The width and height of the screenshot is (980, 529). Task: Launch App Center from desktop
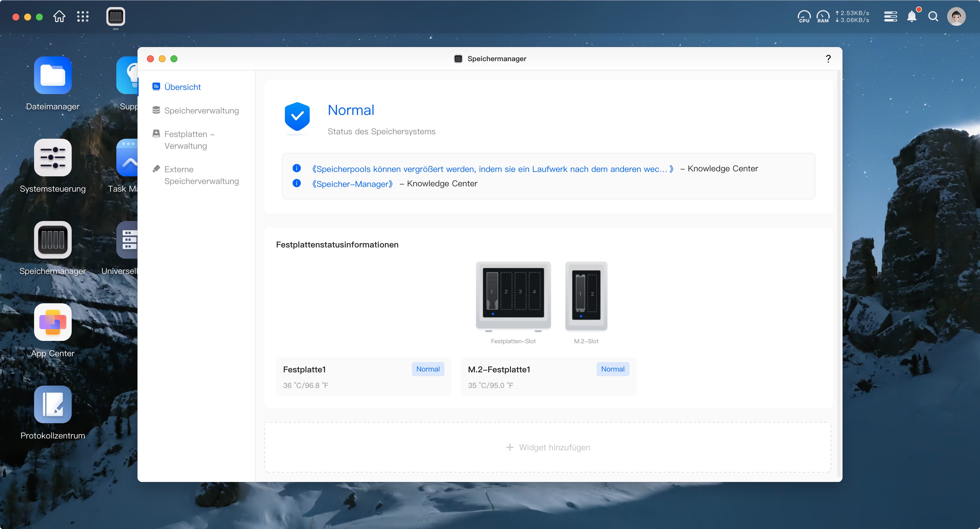click(x=53, y=322)
